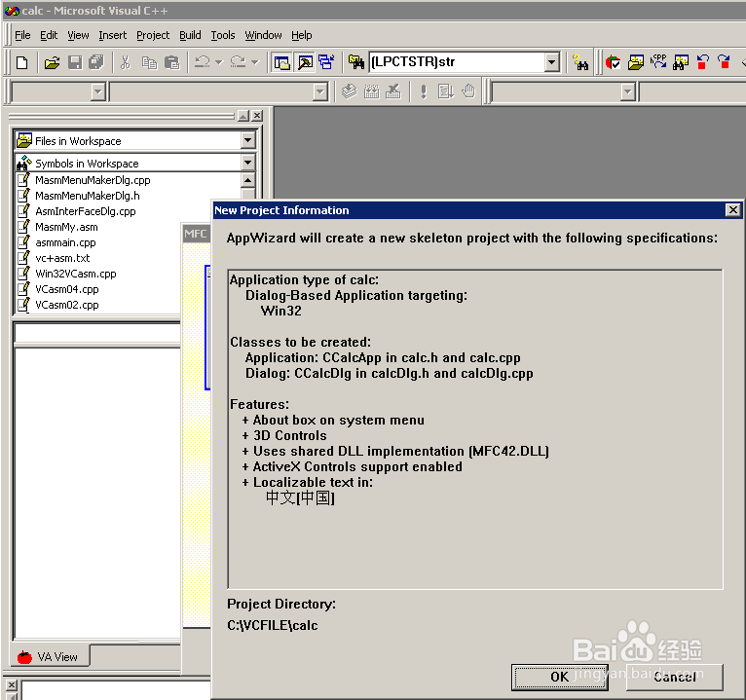
Task: Open the Find combo box dropdown arrow
Action: point(551,62)
